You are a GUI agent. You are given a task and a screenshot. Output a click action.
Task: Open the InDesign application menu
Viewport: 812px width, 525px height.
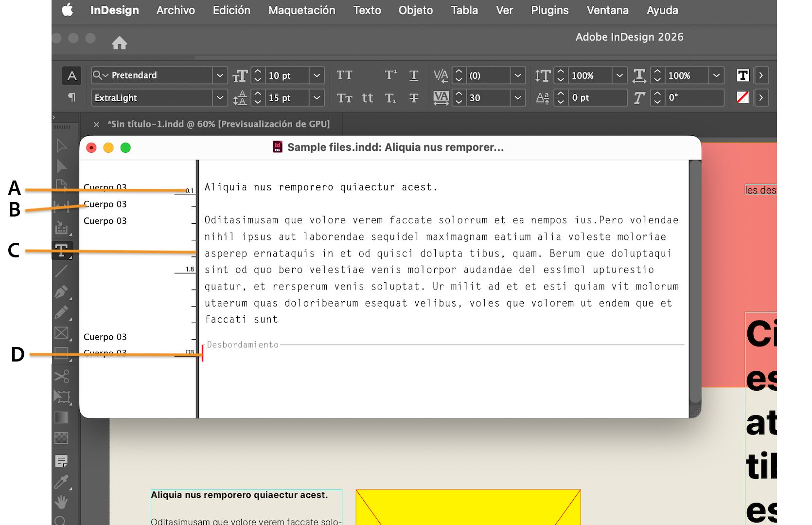click(x=115, y=10)
